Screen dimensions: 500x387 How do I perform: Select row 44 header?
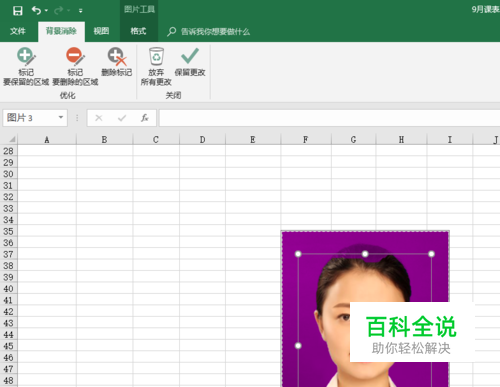tap(9, 335)
